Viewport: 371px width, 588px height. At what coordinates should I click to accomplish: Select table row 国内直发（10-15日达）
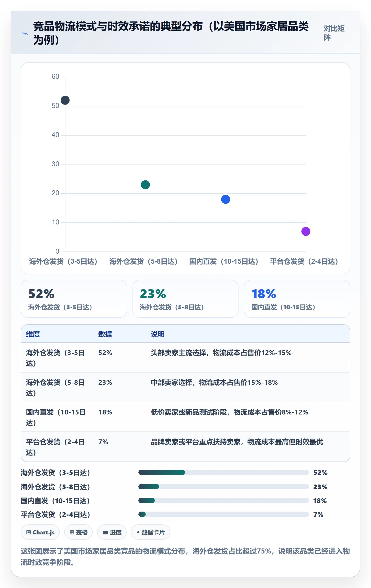click(x=185, y=417)
